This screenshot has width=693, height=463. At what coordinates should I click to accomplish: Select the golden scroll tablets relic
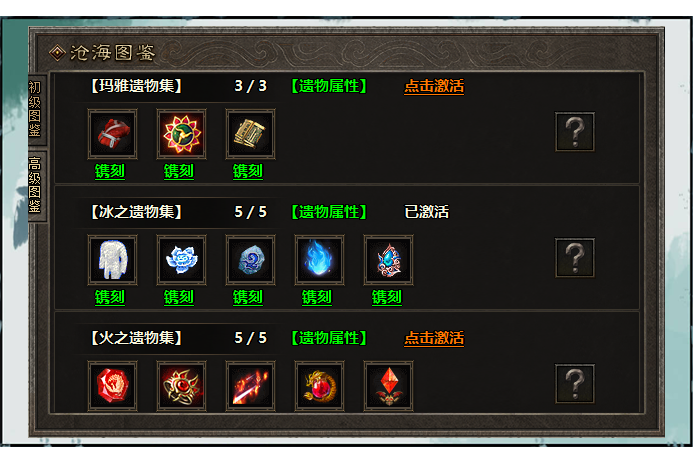tap(250, 134)
